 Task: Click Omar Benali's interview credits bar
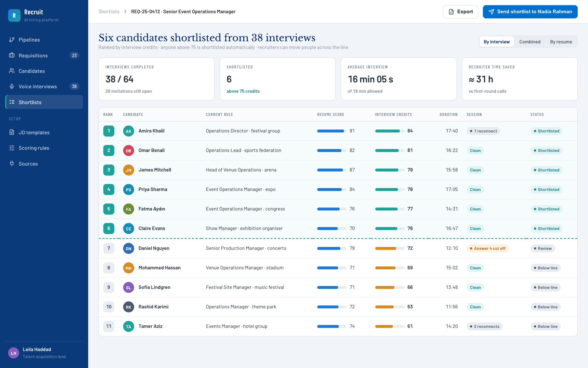click(x=390, y=151)
